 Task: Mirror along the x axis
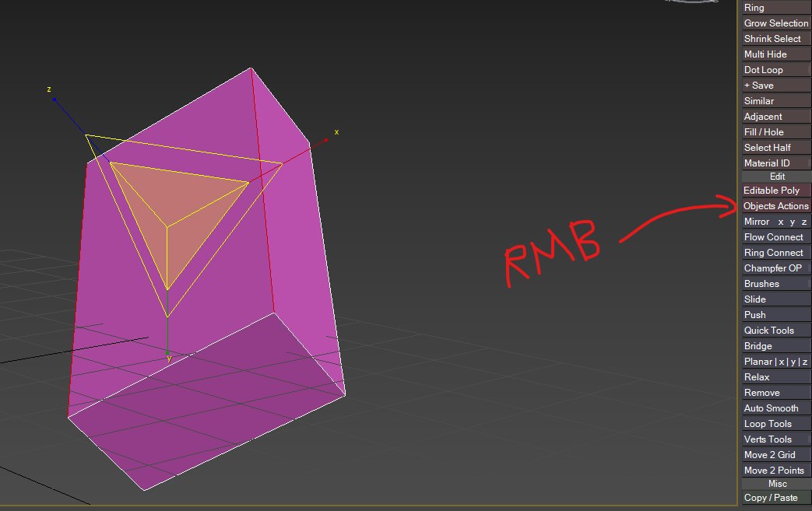tap(781, 222)
